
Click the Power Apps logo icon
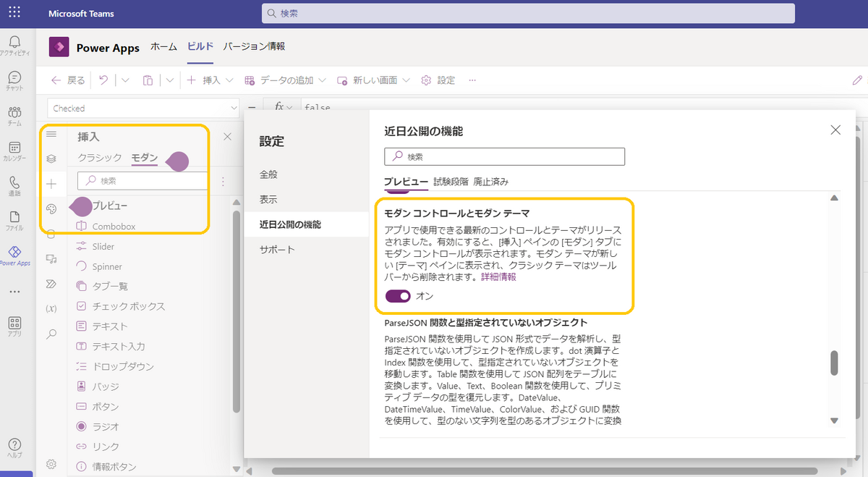(59, 46)
